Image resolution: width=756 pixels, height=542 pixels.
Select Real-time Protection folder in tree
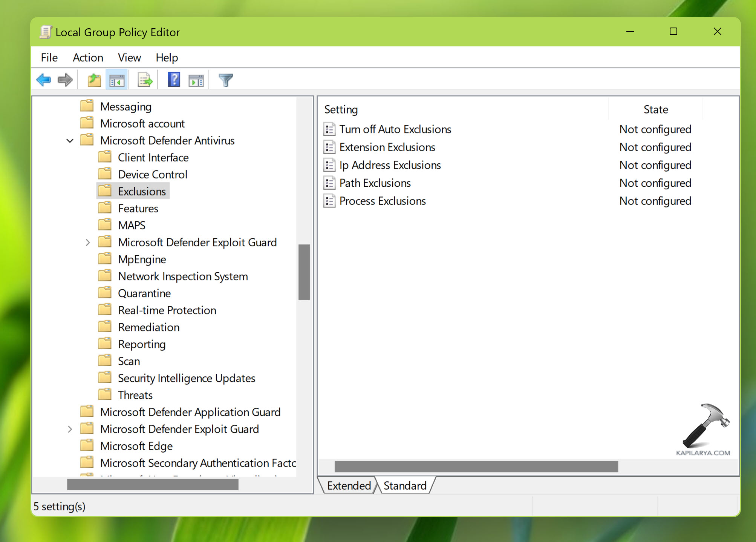[x=167, y=310]
